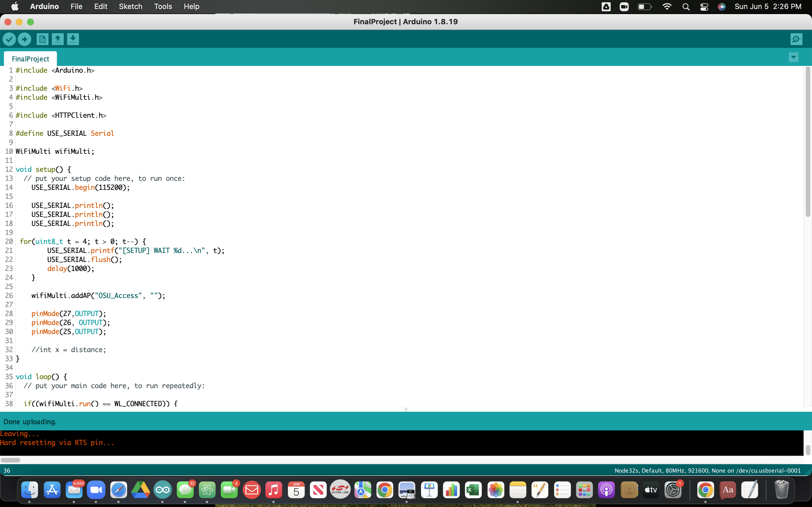Click the battery status indicator

tap(644, 7)
